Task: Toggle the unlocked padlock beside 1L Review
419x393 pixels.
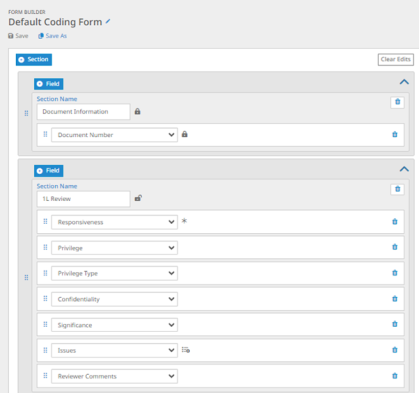Action: 138,198
